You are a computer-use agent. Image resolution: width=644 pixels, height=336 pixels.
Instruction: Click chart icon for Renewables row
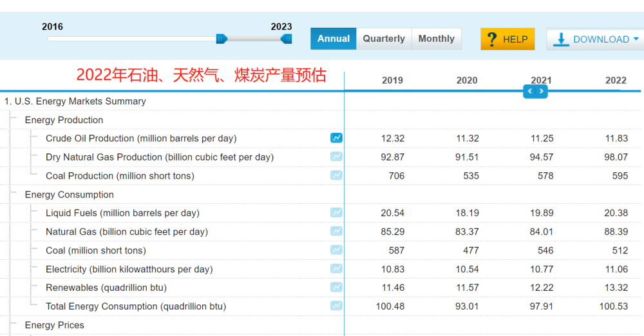(x=336, y=288)
